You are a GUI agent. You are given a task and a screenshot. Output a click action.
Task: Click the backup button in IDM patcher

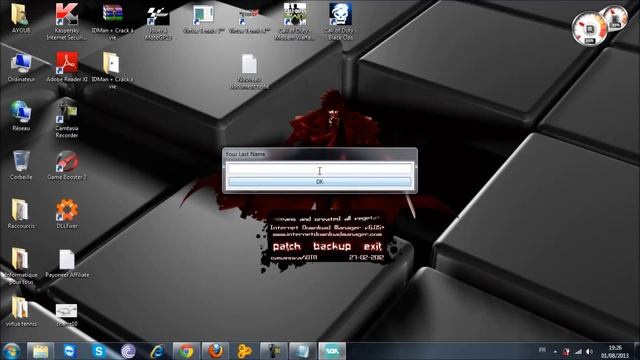pyautogui.click(x=332, y=247)
